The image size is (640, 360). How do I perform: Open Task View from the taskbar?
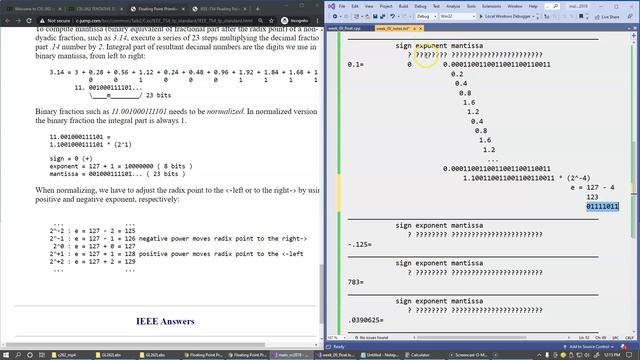point(41,355)
